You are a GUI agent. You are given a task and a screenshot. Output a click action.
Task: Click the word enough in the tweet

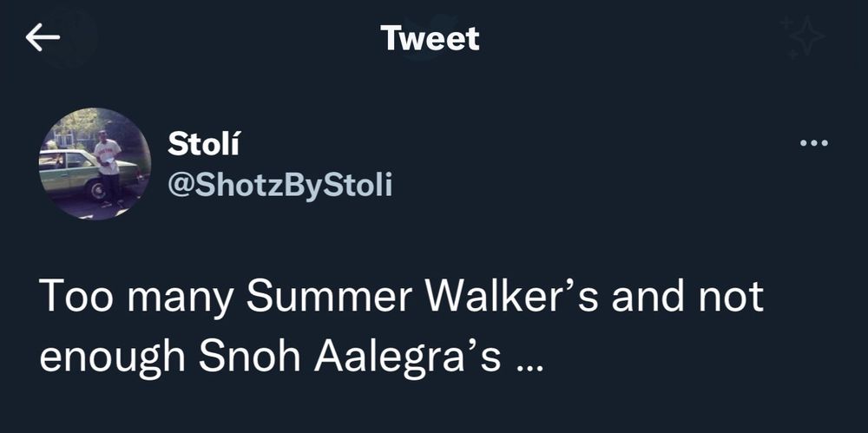[112, 359]
